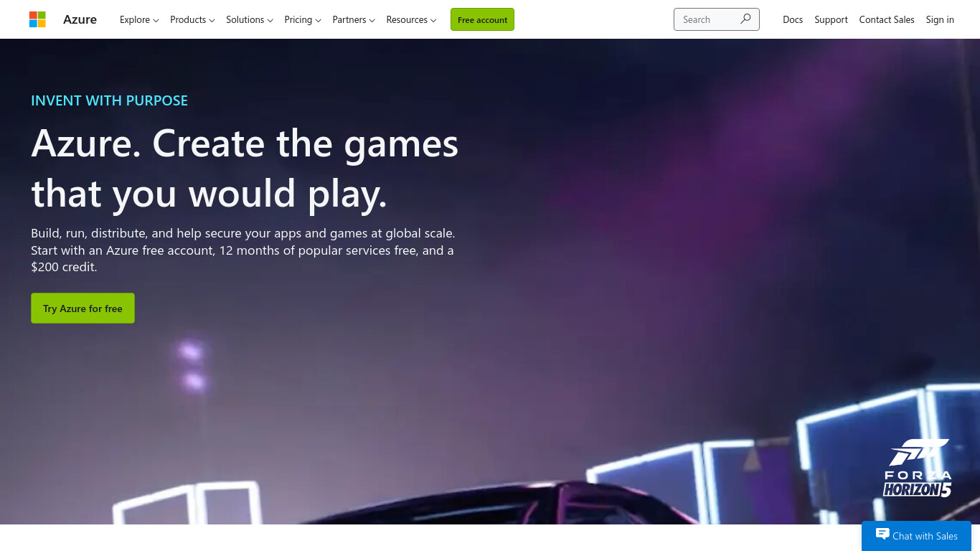Open the Pricing menu chevron
This screenshot has width=980, height=551.
[x=318, y=20]
